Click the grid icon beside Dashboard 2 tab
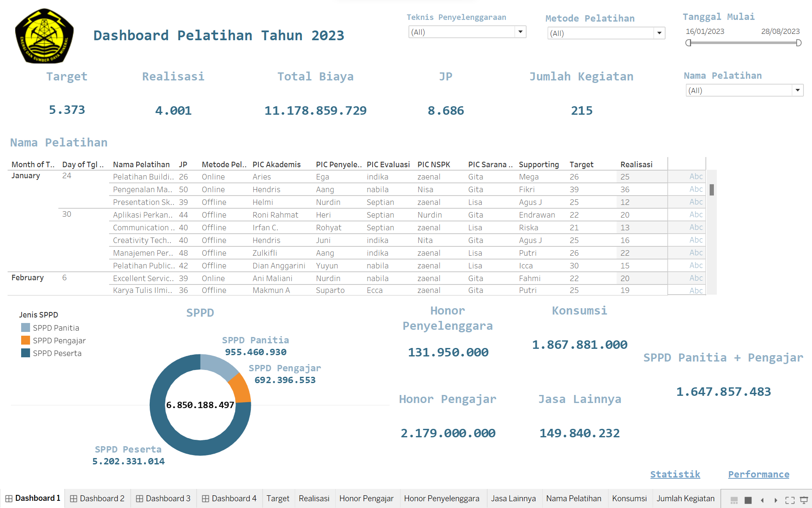The height and width of the screenshot is (508, 812). pos(73,498)
